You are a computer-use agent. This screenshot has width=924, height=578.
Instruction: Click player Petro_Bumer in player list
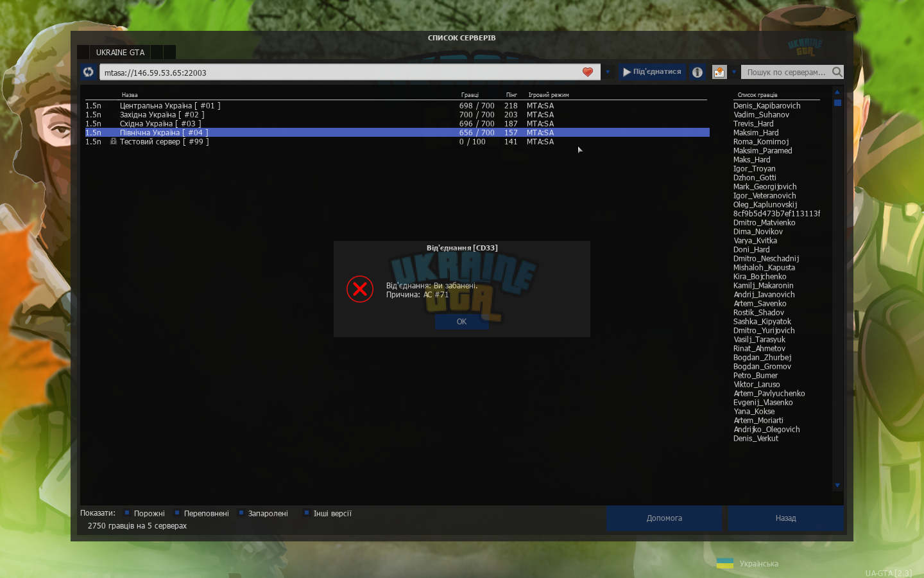pyautogui.click(x=755, y=375)
